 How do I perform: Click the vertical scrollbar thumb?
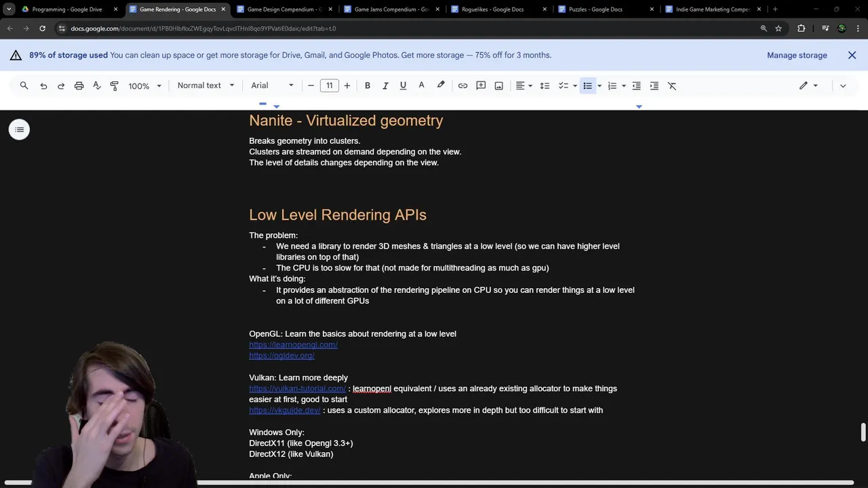(x=863, y=432)
